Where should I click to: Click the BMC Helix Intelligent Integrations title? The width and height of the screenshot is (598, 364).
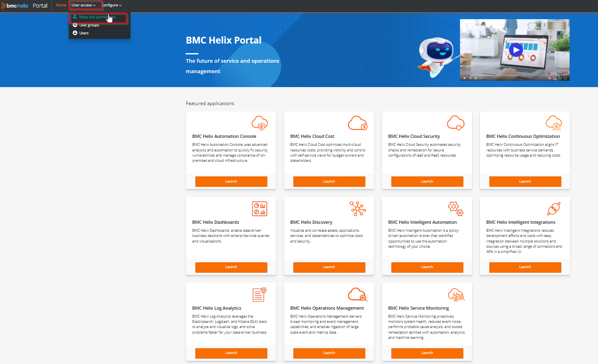tap(521, 222)
